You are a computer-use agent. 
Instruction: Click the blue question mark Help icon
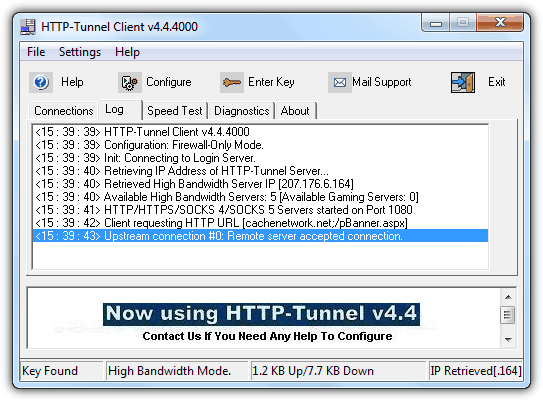[41, 82]
